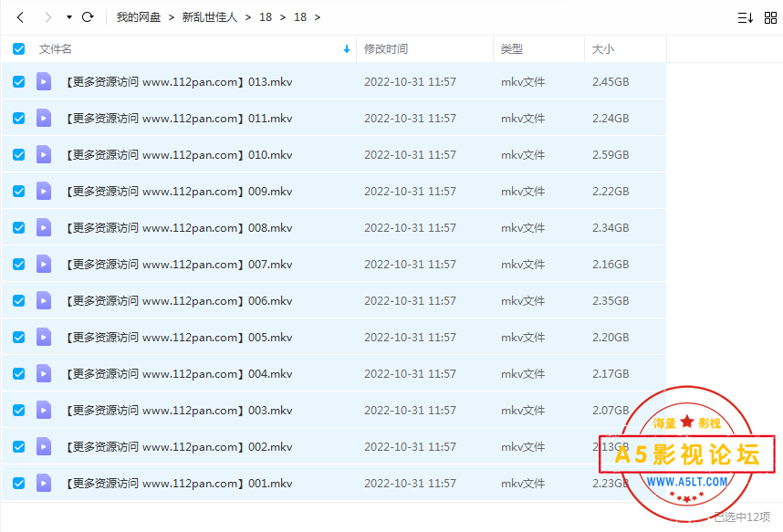
Task: Select the file name ending 002.mkv
Action: 178,446
